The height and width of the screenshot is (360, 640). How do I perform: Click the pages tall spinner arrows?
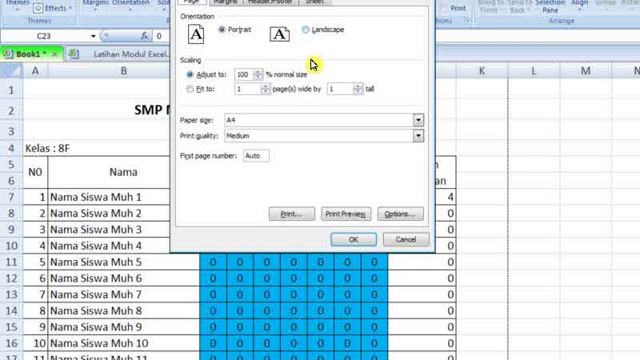(358, 89)
